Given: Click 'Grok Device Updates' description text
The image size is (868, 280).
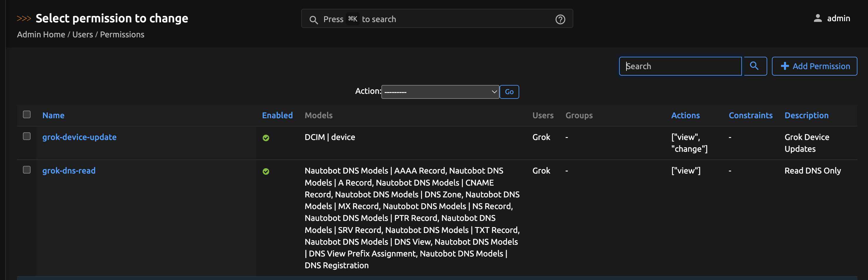Looking at the screenshot, I should click(807, 143).
